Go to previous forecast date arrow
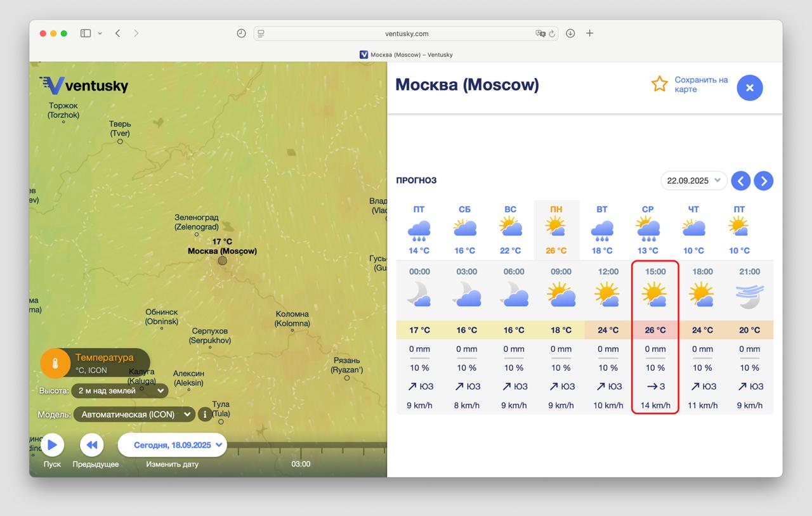The height and width of the screenshot is (516, 812). (x=740, y=181)
